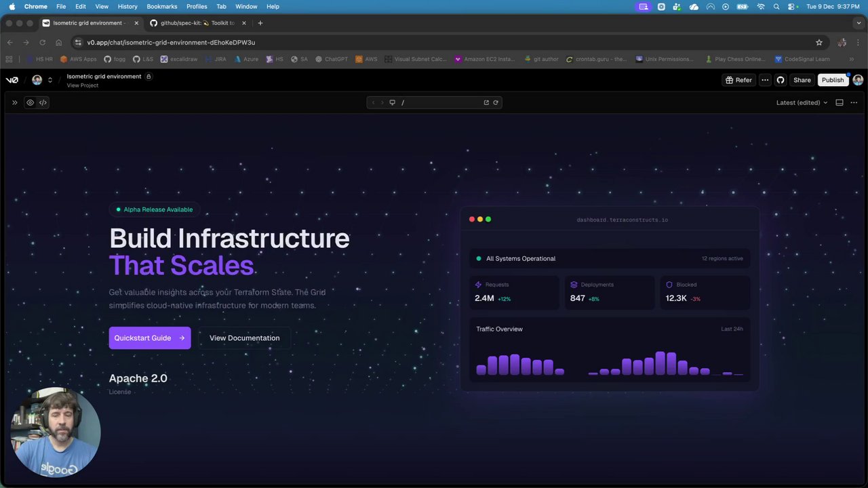Screen dimensions: 868x488
Task: Open the Profiles menu
Action: coord(197,6)
